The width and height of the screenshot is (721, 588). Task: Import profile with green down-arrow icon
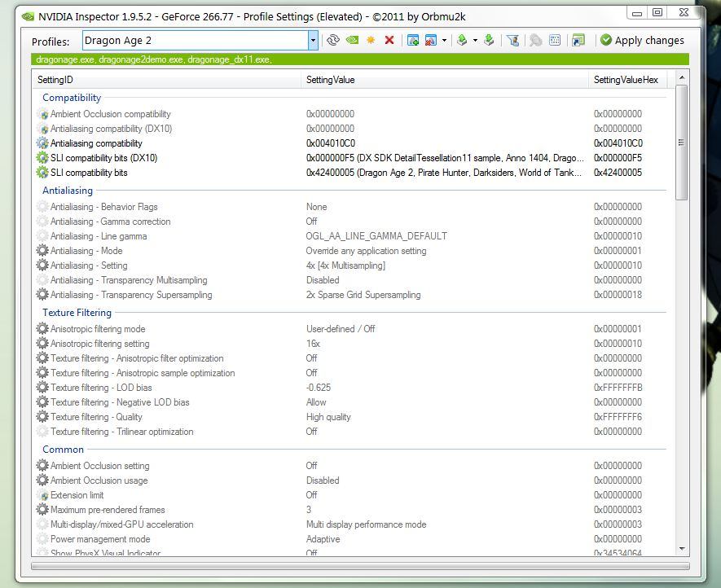point(489,41)
